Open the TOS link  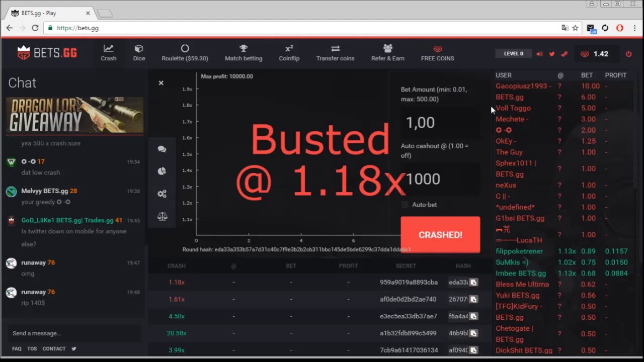point(32,349)
